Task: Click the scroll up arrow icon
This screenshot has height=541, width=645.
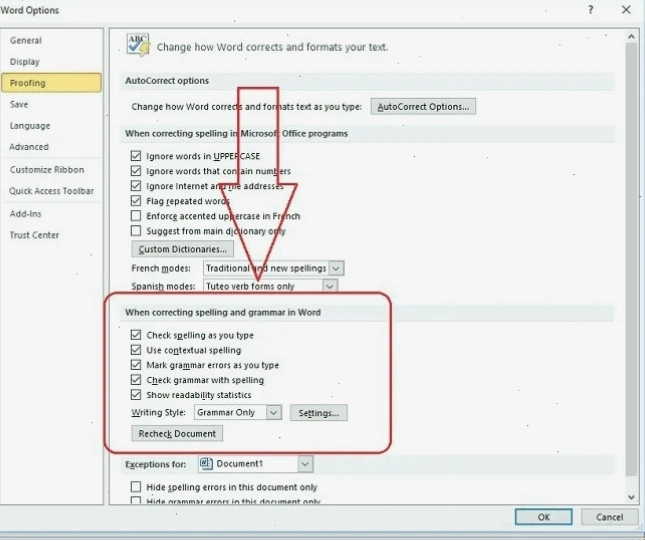Action: (x=631, y=37)
